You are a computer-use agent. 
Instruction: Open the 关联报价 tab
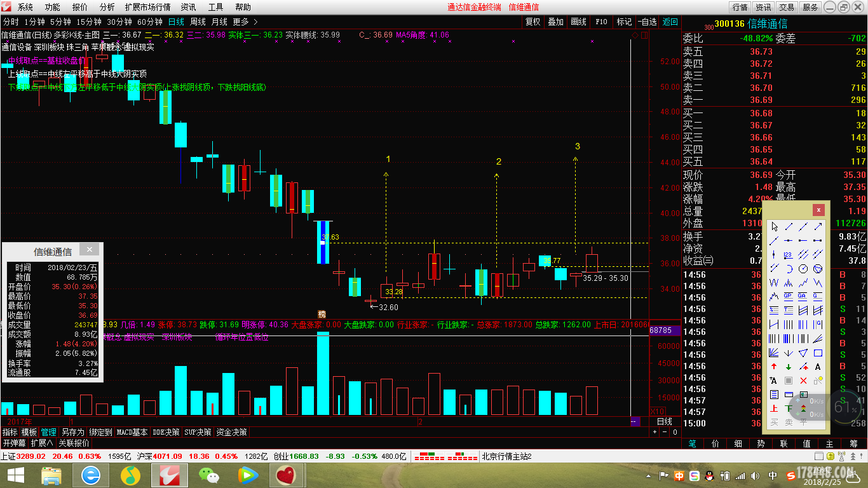click(x=74, y=443)
